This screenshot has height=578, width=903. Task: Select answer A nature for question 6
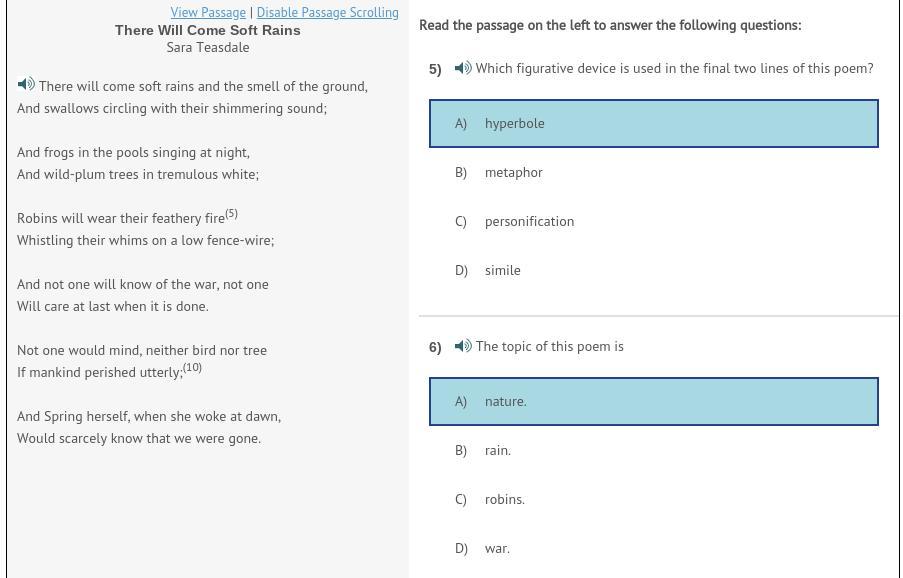point(653,401)
